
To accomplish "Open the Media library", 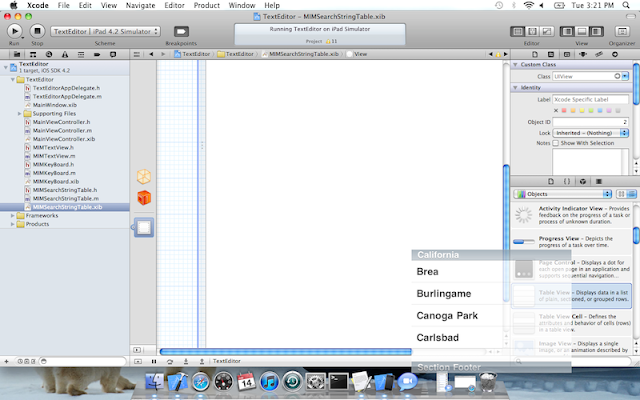I will click(599, 181).
